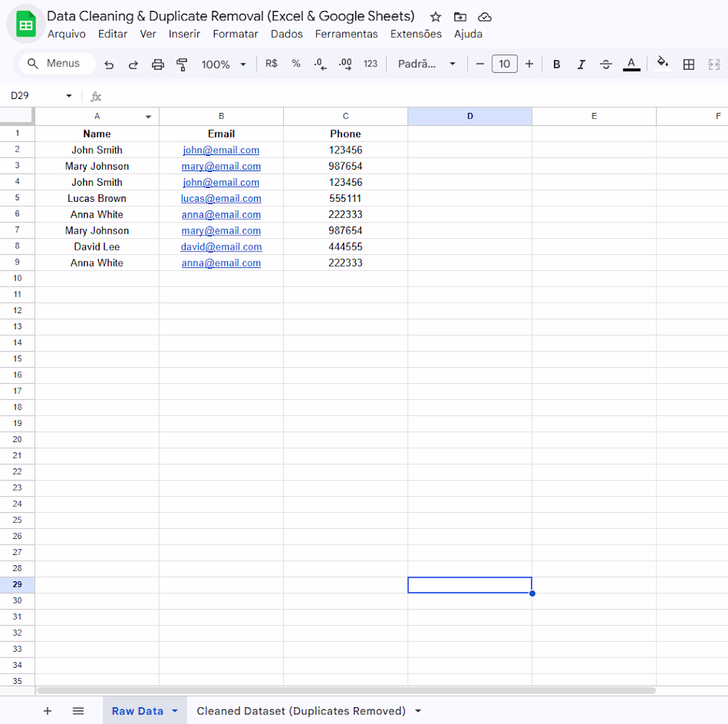The height and width of the screenshot is (724, 728).
Task: Decrease decimal places
Action: click(320, 63)
